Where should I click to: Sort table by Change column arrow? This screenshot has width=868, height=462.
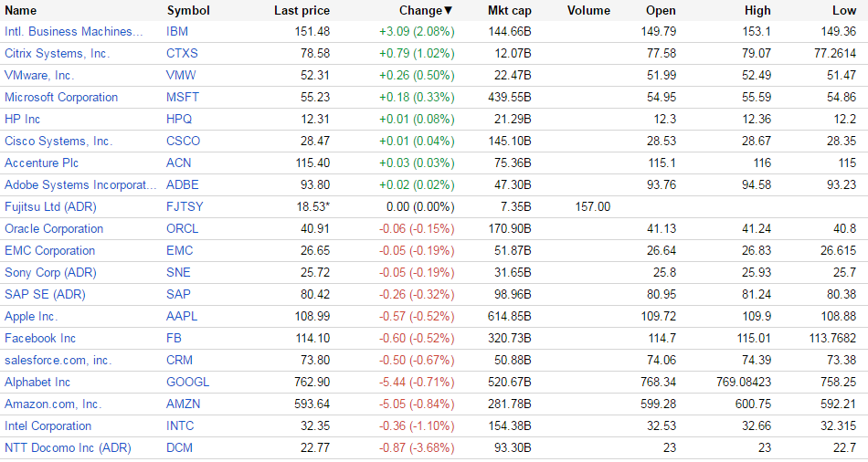(448, 11)
